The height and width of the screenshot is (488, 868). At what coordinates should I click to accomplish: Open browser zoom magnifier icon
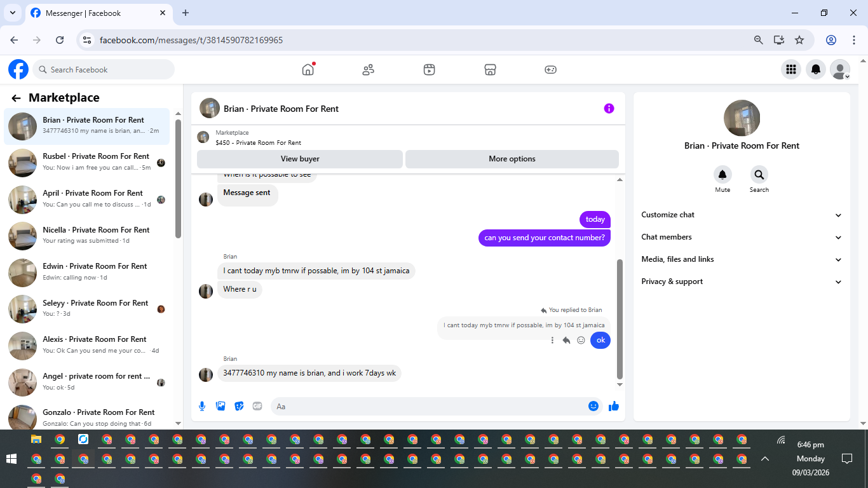758,40
